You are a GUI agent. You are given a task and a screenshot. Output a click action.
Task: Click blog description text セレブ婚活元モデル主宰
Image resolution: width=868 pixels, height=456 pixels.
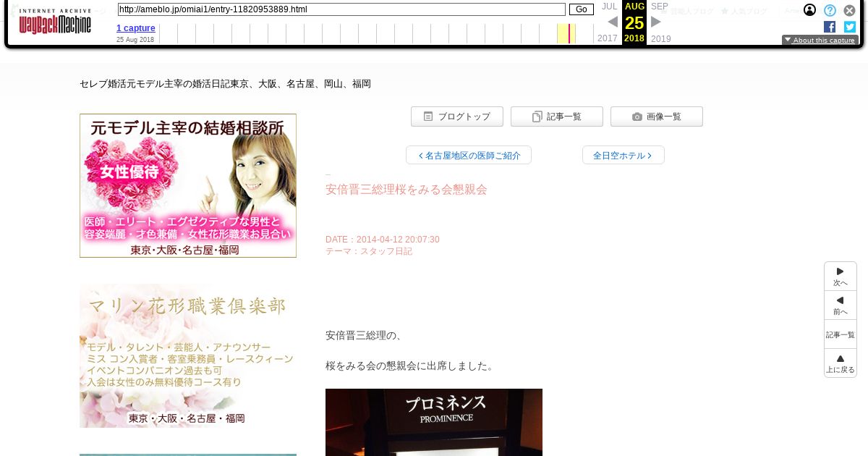[225, 84]
